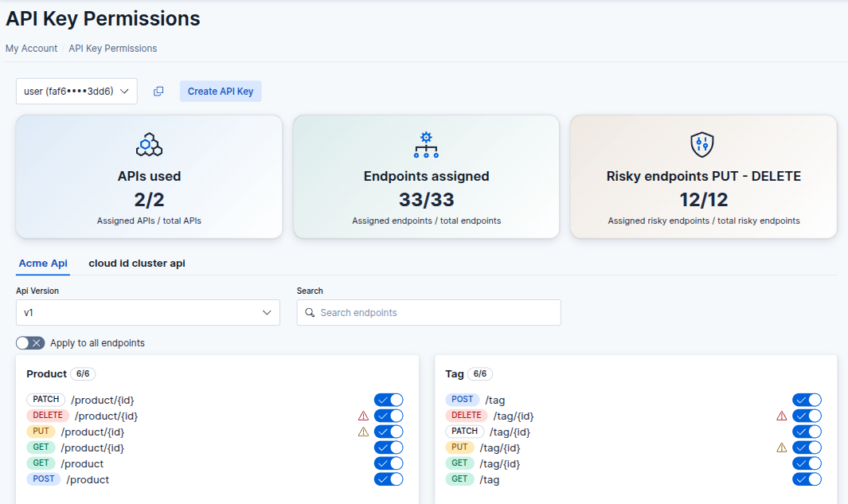Click the Product 6/6 count badge
Screen dimensions: 848x504
coord(83,373)
